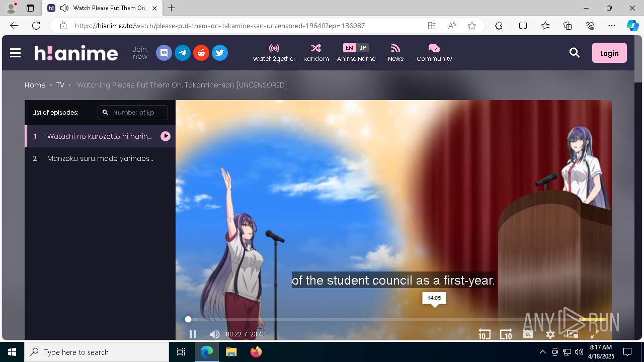Select episode 1 Watashi no kurōzetto
Image resolution: width=644 pixels, height=362 pixels.
tap(100, 136)
